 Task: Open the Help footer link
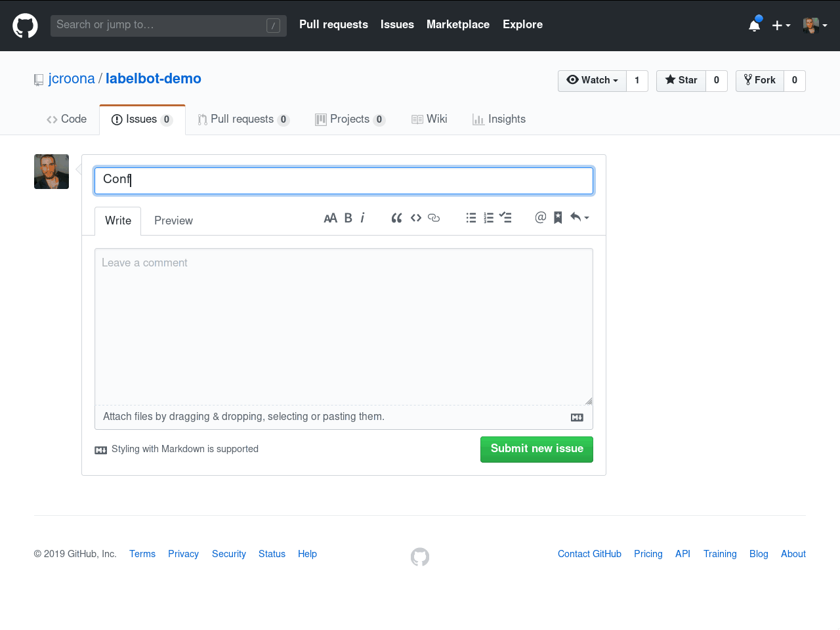307,555
